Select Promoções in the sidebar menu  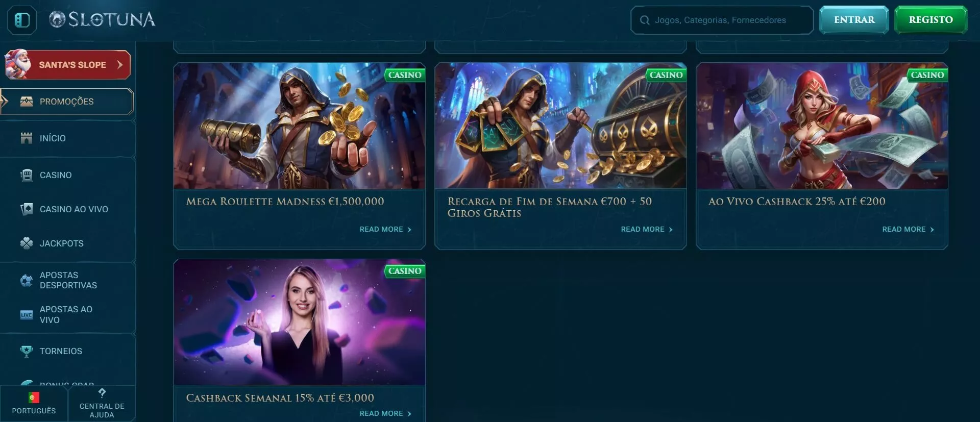[x=67, y=102]
